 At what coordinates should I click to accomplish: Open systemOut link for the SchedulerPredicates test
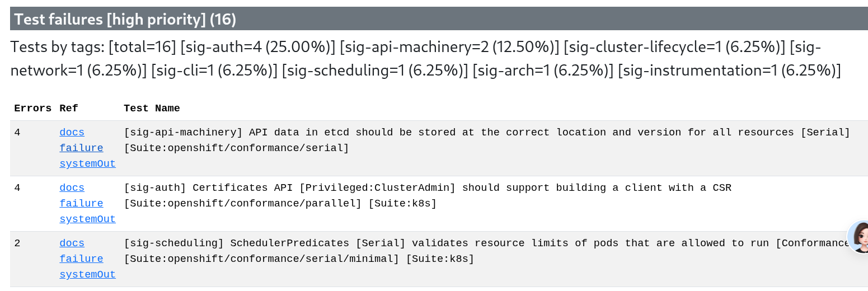pyautogui.click(x=87, y=275)
